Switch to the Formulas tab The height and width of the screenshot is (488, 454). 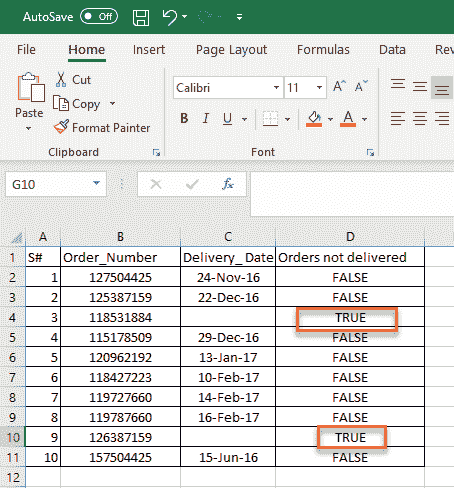coord(323,50)
